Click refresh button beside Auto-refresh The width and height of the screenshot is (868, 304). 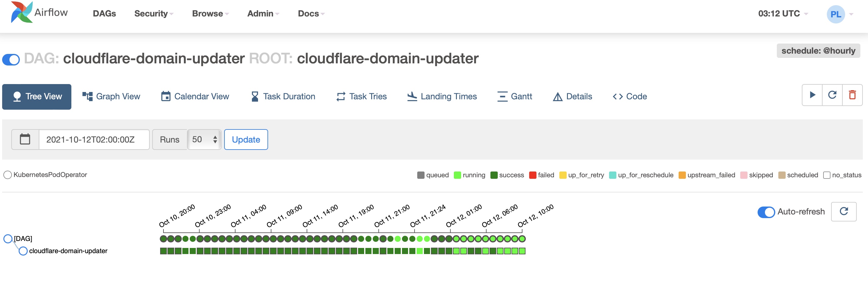844,211
